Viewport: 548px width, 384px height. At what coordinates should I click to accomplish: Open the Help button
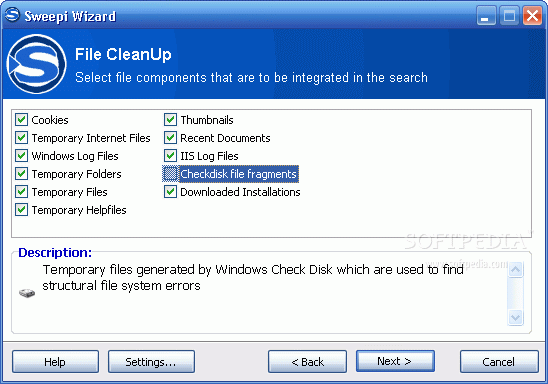pos(55,362)
